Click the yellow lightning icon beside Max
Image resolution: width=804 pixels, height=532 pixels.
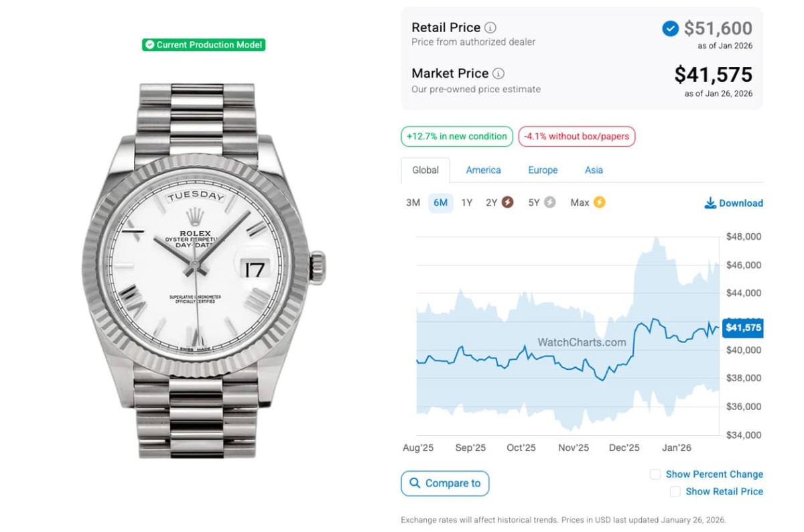599,202
